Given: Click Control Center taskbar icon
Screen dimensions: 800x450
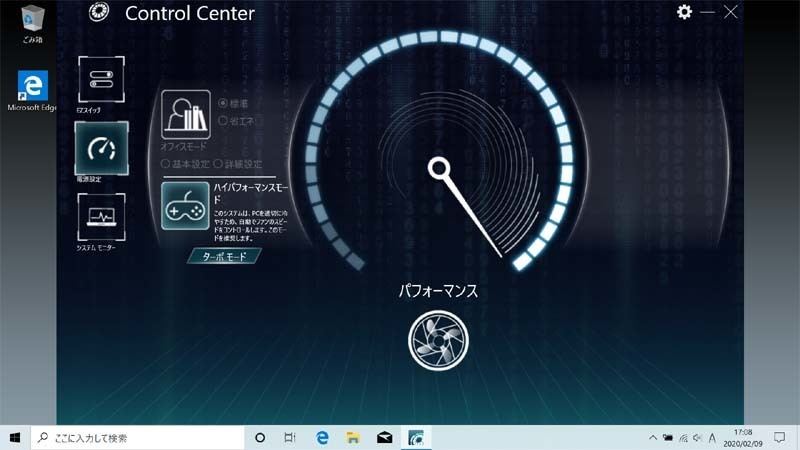Looking at the screenshot, I should pyautogui.click(x=416, y=438).
